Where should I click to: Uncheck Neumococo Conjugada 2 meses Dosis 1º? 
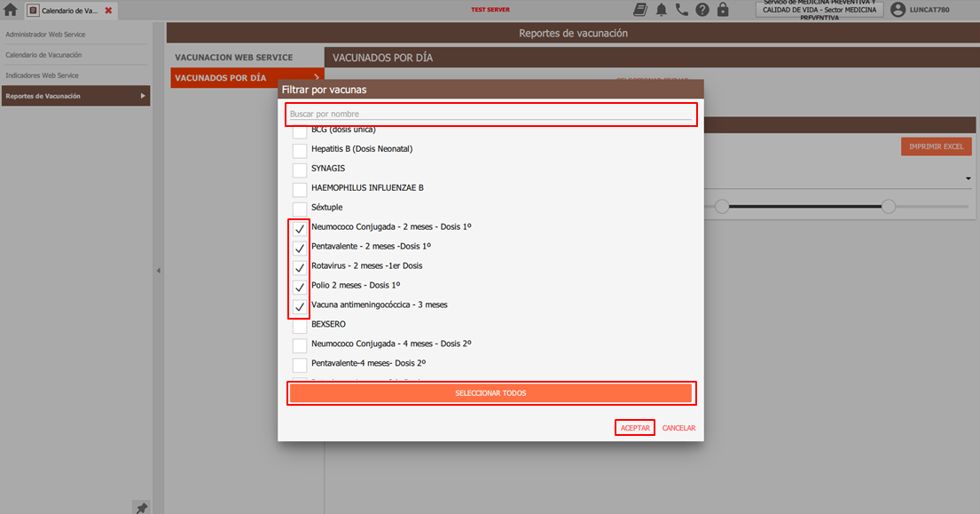[x=300, y=228]
